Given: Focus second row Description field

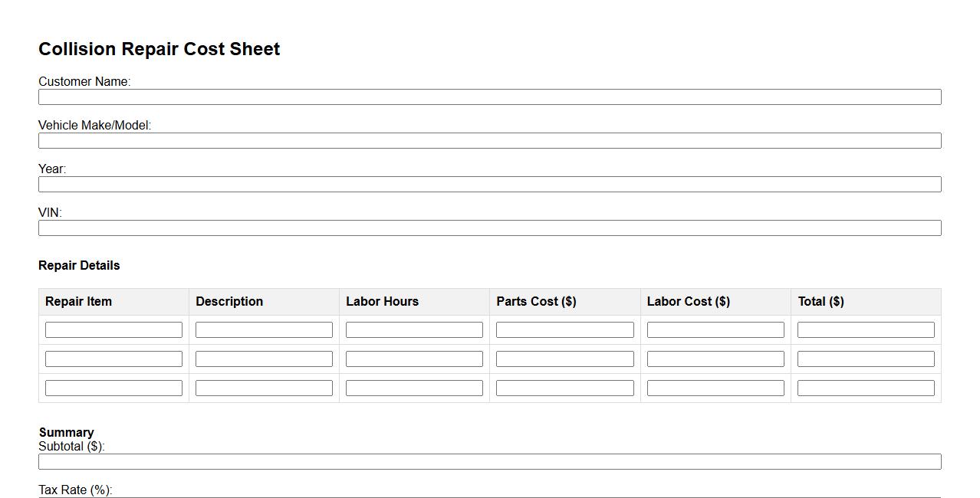Looking at the screenshot, I should [x=264, y=359].
